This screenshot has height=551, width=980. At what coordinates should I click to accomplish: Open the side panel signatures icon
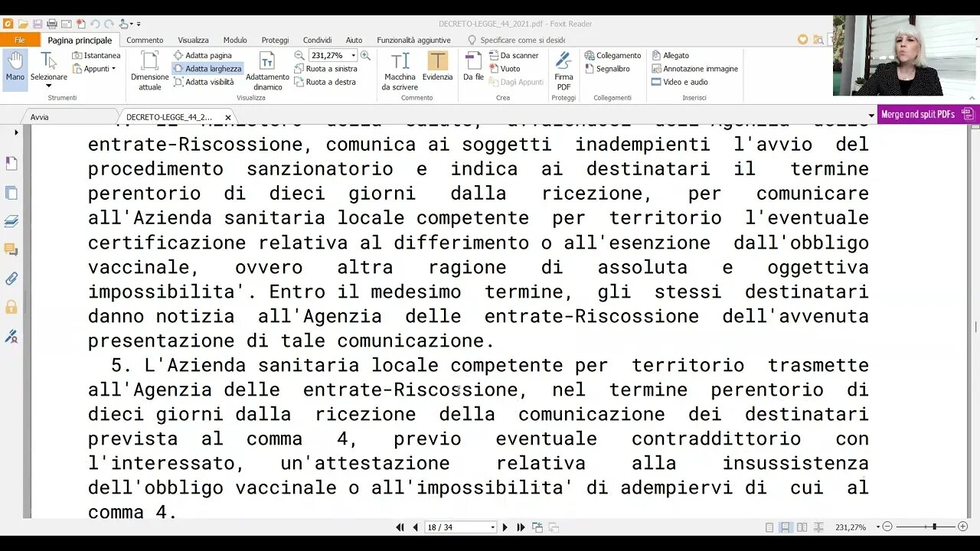tap(11, 336)
